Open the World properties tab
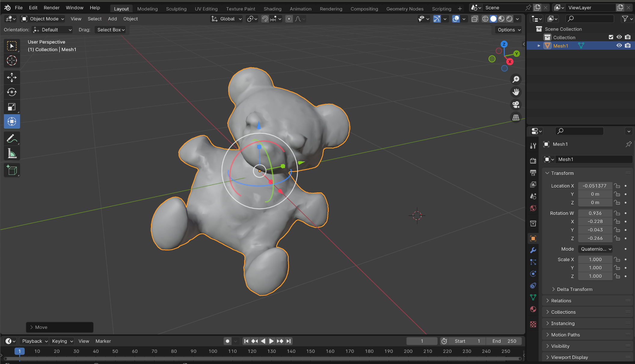 533,208
